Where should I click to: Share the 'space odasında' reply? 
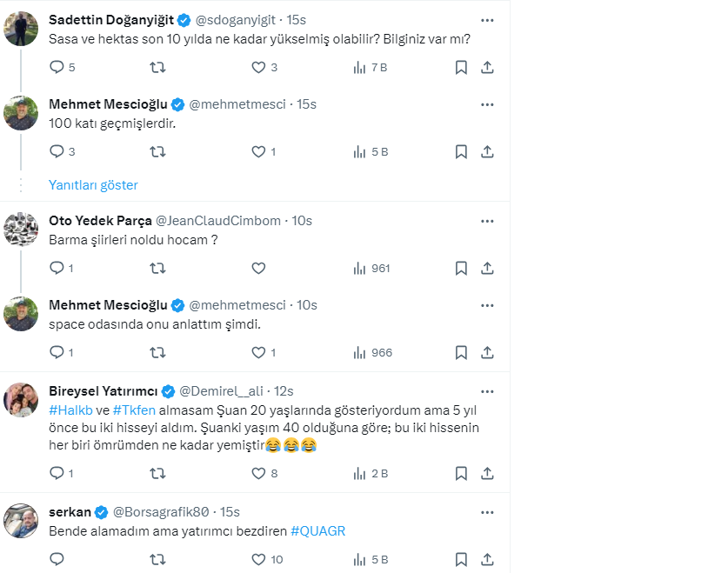488,352
